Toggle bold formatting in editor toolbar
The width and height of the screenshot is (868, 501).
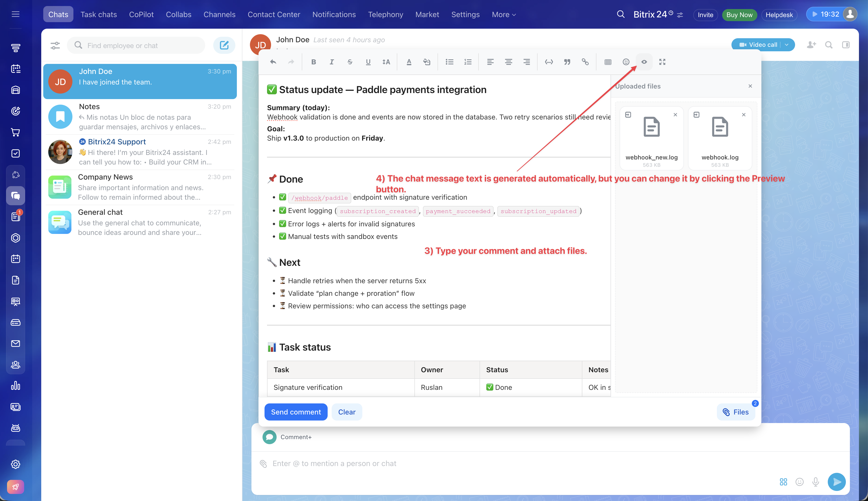pos(313,62)
